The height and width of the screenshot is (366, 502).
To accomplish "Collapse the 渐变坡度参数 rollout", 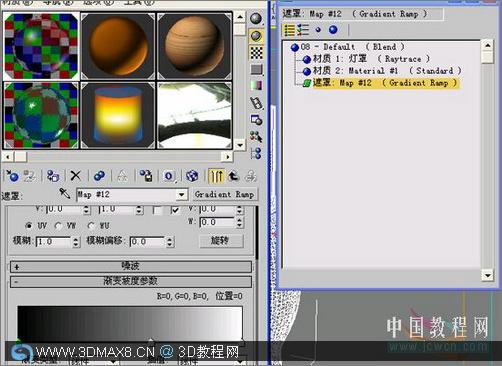I will 131,281.
